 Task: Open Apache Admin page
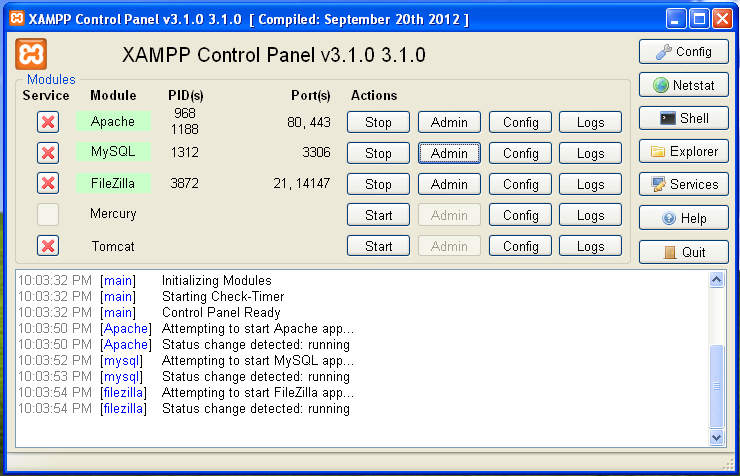tap(449, 122)
